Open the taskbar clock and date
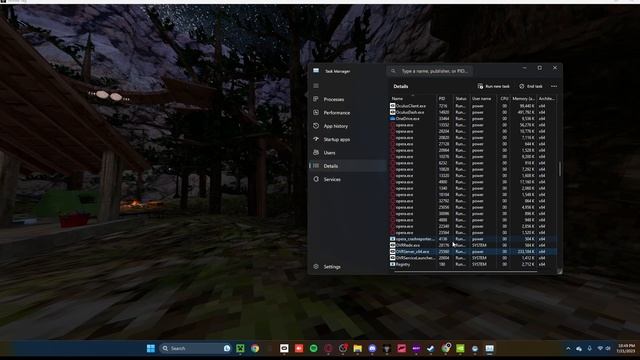 [x=626, y=348]
